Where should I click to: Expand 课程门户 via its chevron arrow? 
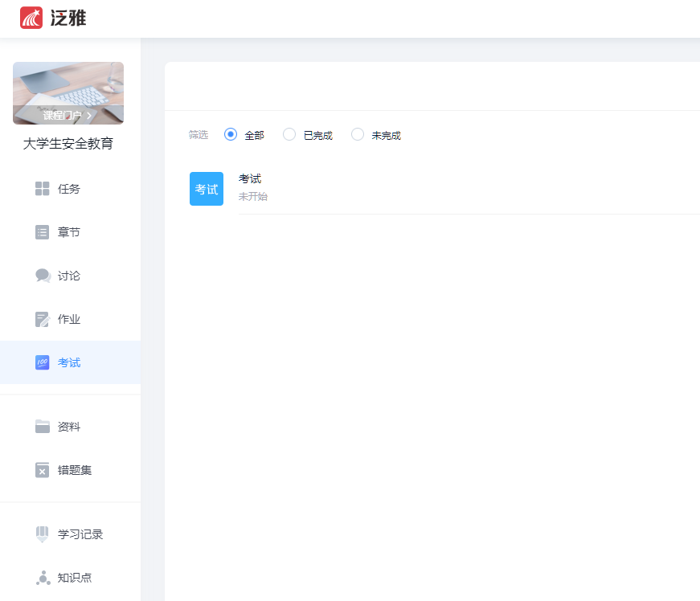[89, 116]
